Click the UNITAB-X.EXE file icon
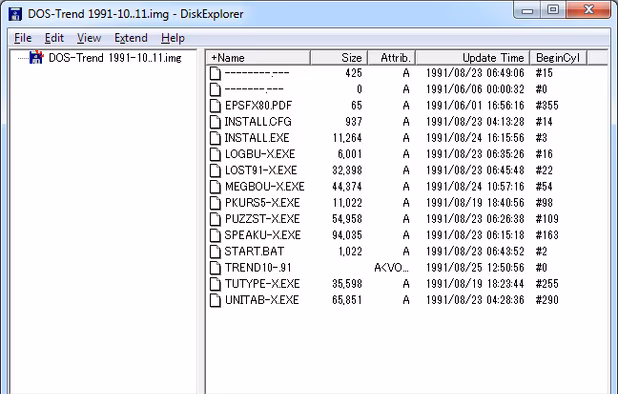Screen dimensions: 618x394 coord(215,300)
